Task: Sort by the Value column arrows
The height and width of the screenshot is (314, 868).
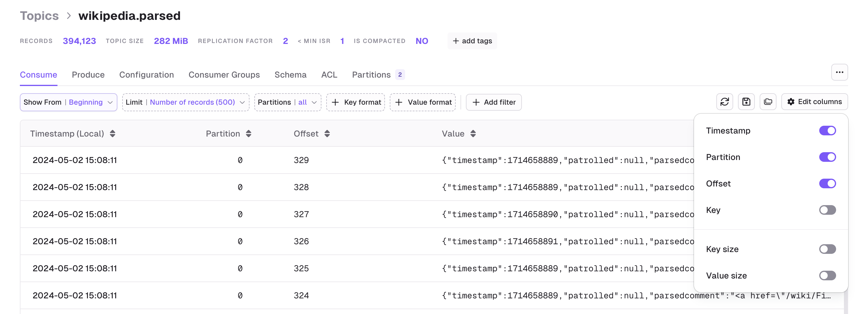Action: (473, 134)
